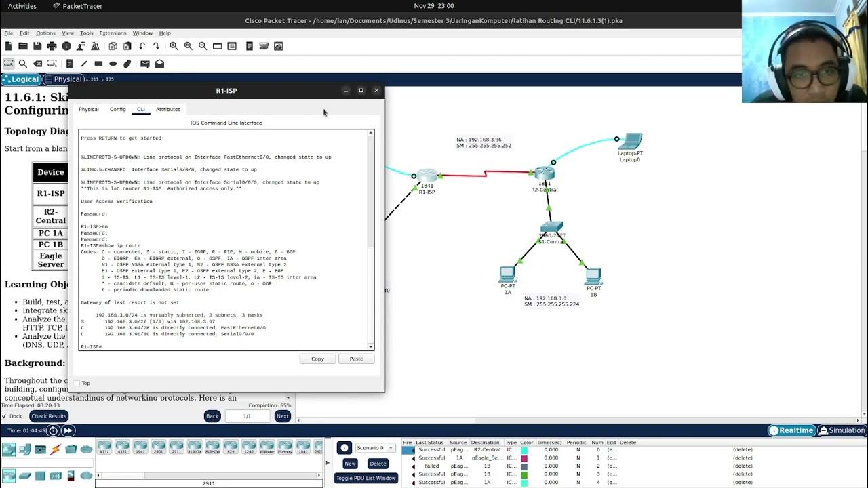This screenshot has height=488, width=868.
Task: Click the Open file folder icon
Action: 23,46
